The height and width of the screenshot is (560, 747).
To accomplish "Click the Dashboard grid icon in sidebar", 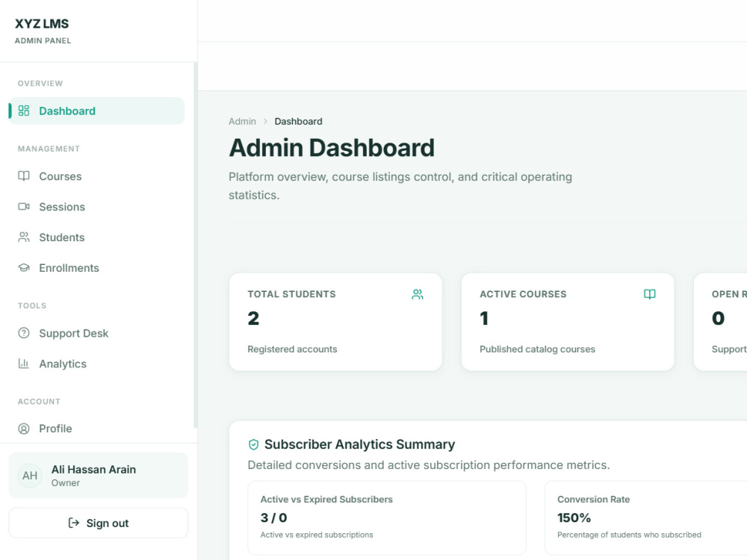I will (x=24, y=111).
